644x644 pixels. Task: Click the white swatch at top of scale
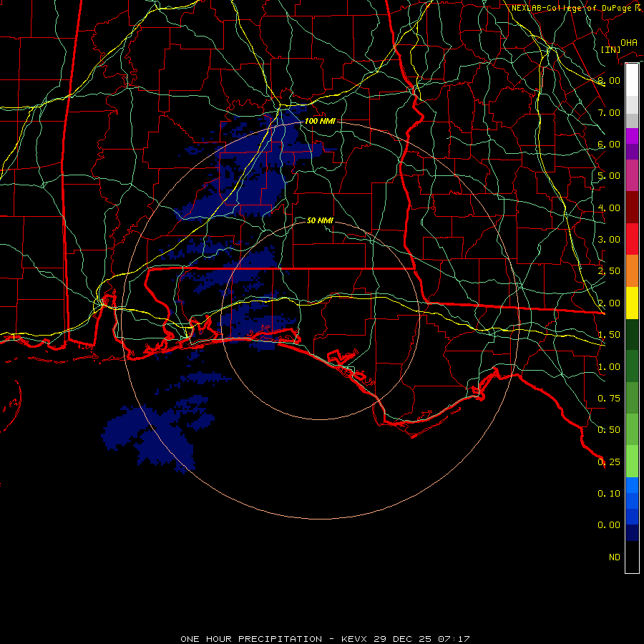(632, 80)
